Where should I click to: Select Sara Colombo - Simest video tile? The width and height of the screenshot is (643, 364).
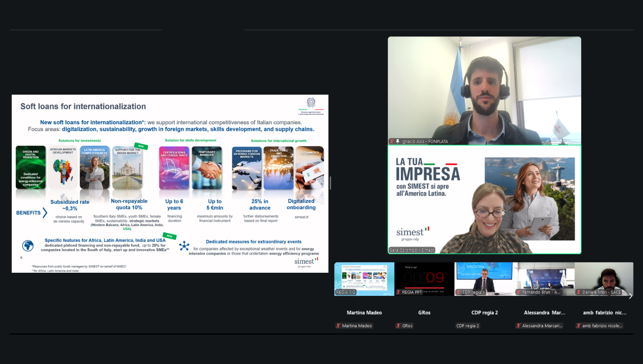pos(484,200)
